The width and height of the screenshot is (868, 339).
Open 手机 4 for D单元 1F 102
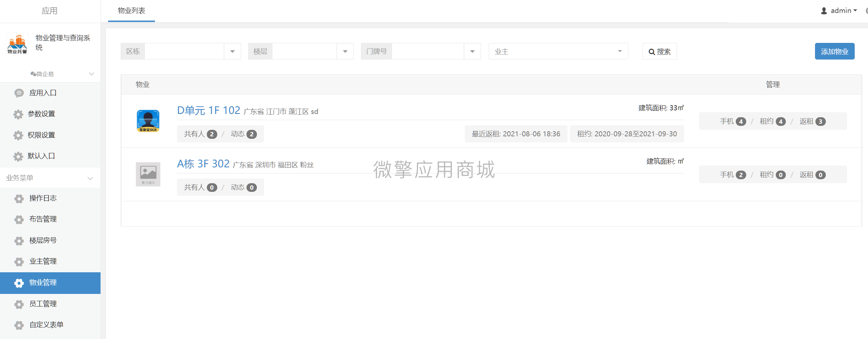pos(733,121)
